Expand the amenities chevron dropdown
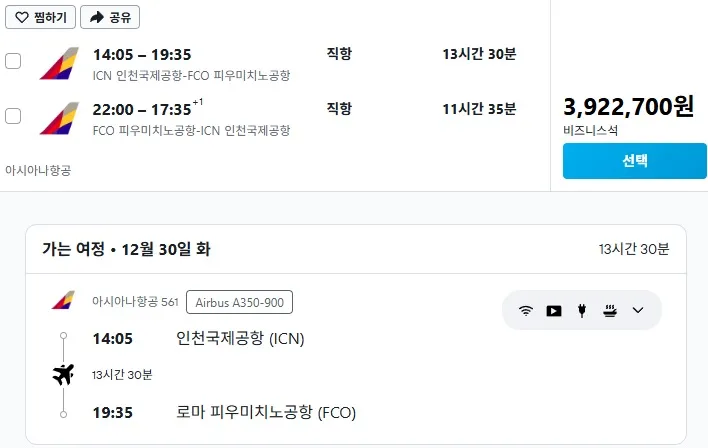 click(638, 310)
